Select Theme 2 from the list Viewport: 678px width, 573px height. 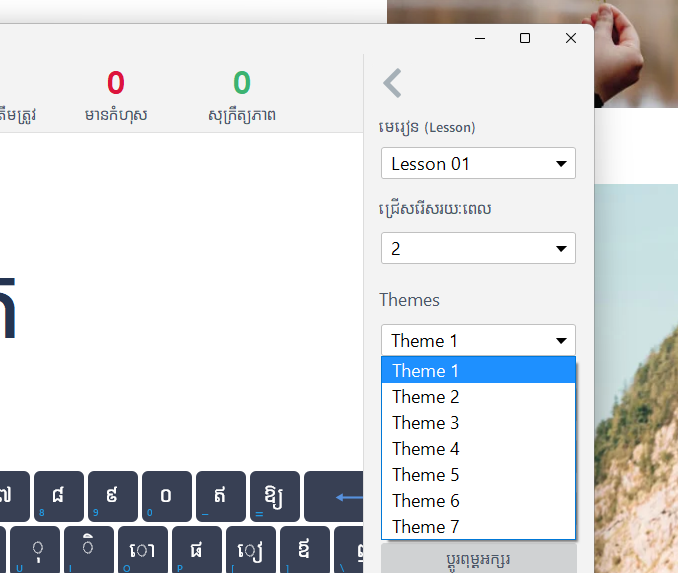[478, 397]
